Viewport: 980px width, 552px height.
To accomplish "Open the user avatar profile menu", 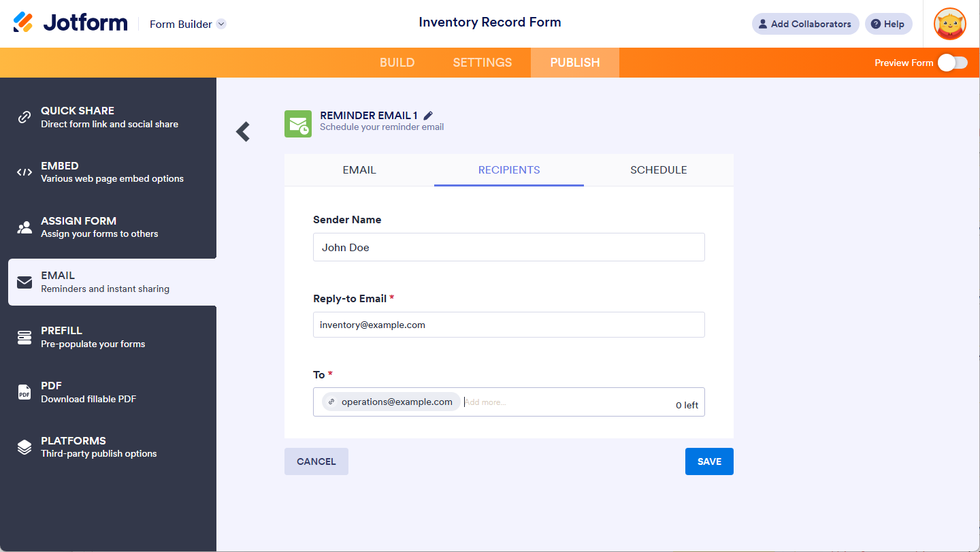I will 950,25.
